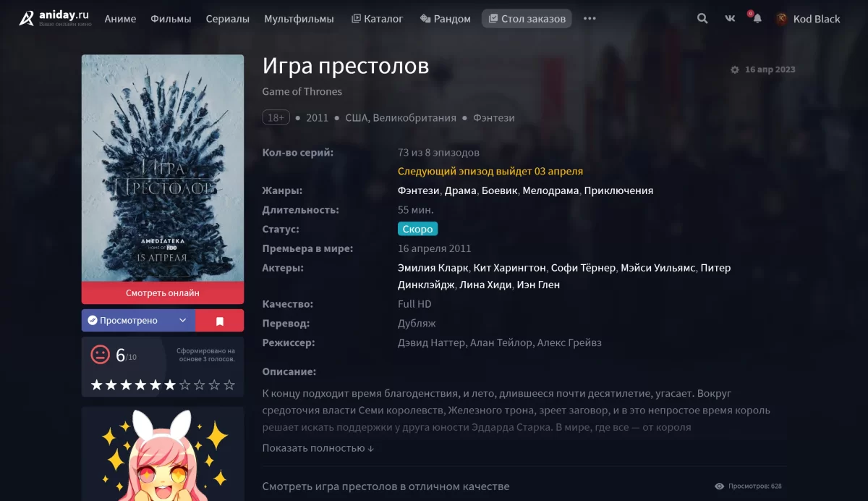Click the Kod Black user avatar

782,19
